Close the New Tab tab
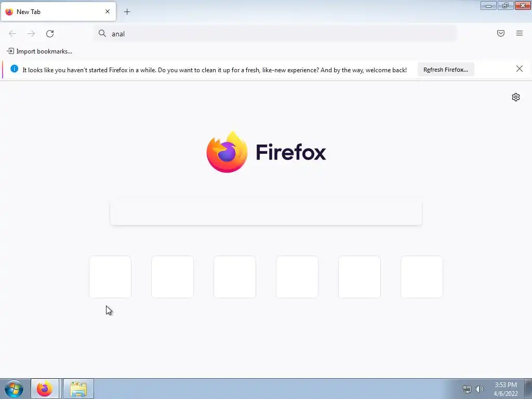The image size is (532, 399). [x=108, y=11]
